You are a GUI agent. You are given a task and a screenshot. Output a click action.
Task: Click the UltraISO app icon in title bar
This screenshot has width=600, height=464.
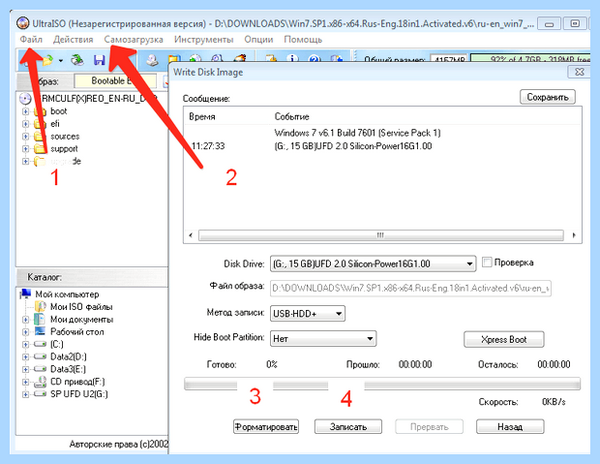pyautogui.click(x=23, y=23)
